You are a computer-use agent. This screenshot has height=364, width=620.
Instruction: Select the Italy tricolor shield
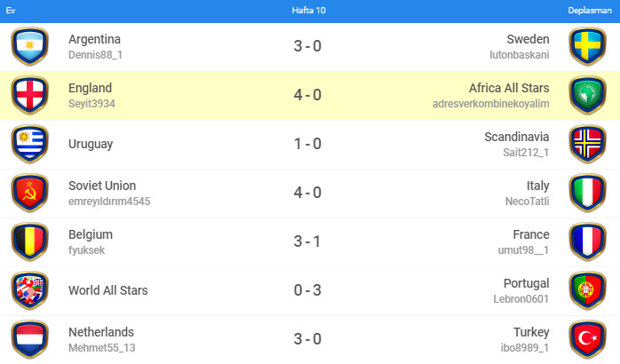point(587,193)
